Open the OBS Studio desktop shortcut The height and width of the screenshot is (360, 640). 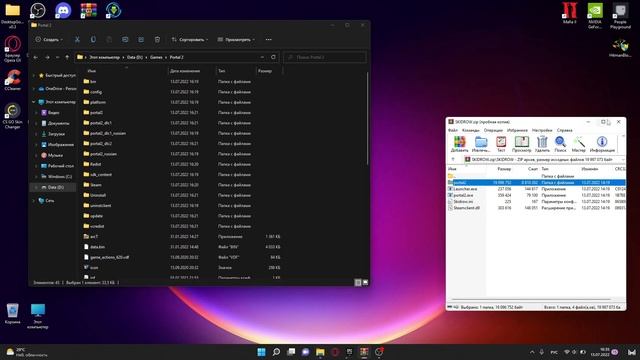click(x=38, y=10)
